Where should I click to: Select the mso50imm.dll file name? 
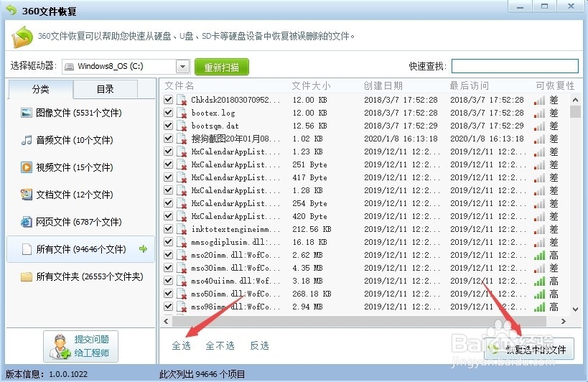(x=235, y=294)
